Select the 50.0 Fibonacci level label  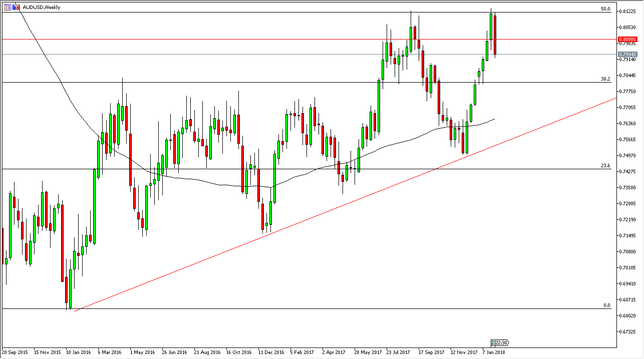click(x=605, y=9)
